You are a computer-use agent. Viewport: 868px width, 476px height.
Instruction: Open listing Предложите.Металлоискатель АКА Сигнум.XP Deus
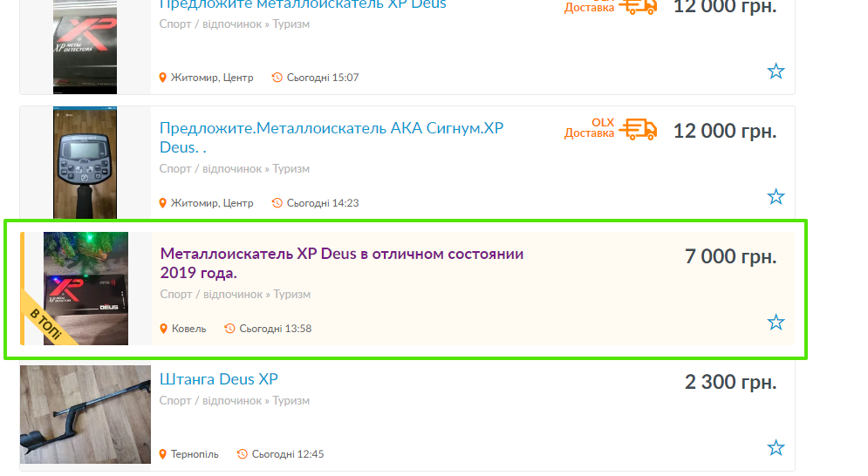(x=331, y=137)
